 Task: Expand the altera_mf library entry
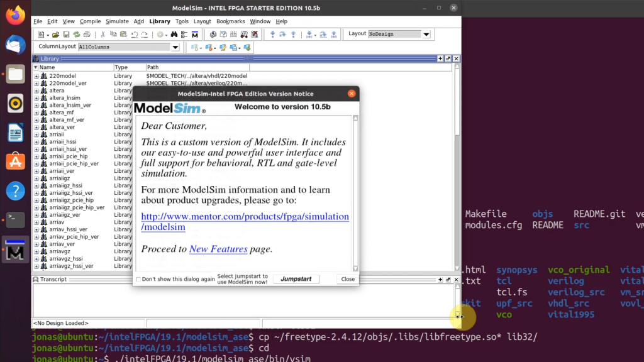pyautogui.click(x=36, y=112)
